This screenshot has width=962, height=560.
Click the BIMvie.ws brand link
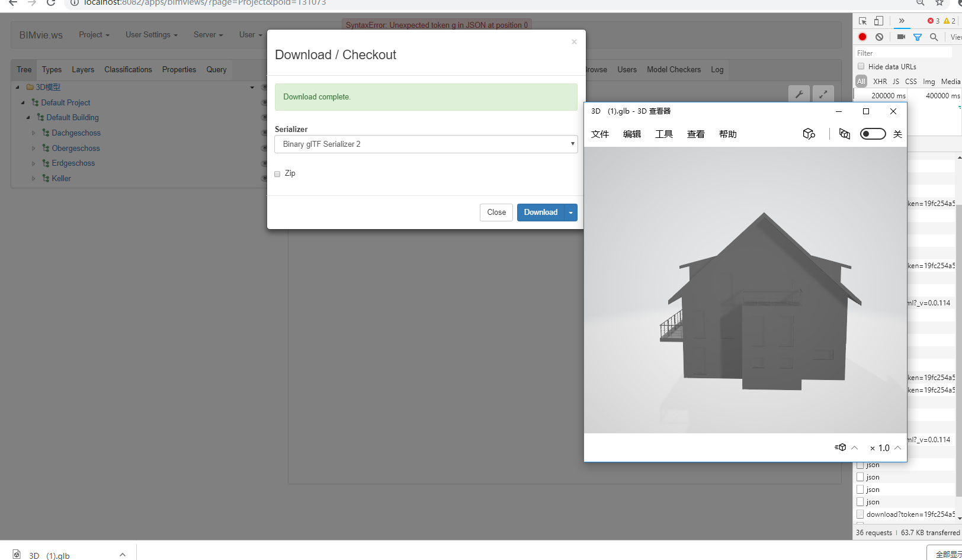click(41, 35)
